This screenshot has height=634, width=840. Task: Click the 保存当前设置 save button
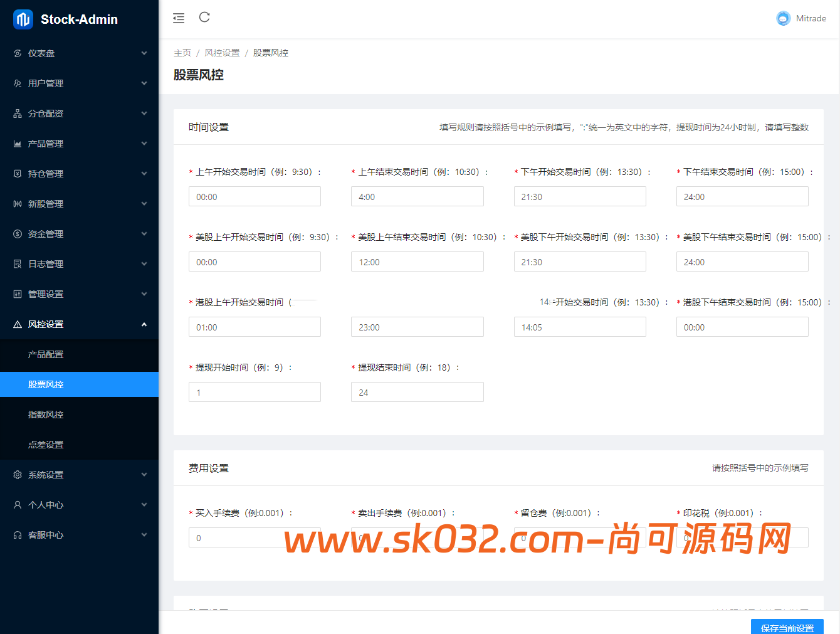click(x=787, y=626)
